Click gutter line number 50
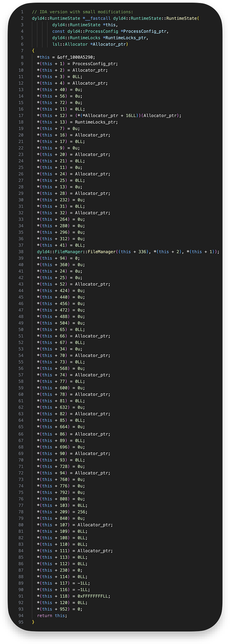The height and width of the screenshot is (644, 230). coord(21,330)
